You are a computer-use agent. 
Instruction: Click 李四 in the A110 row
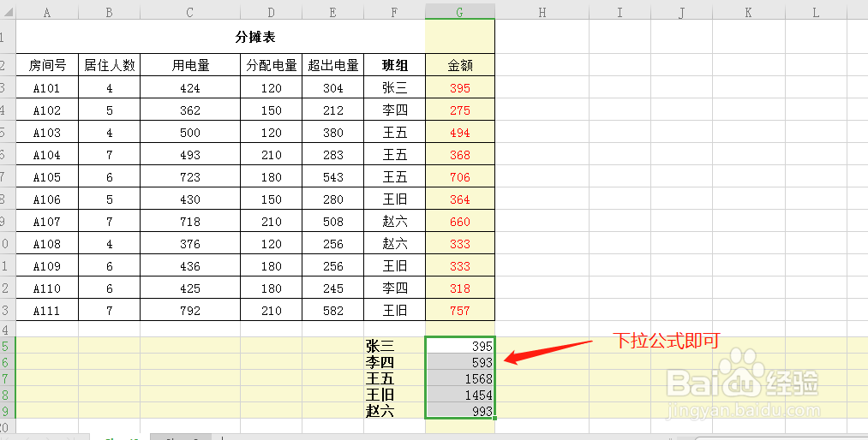click(395, 288)
